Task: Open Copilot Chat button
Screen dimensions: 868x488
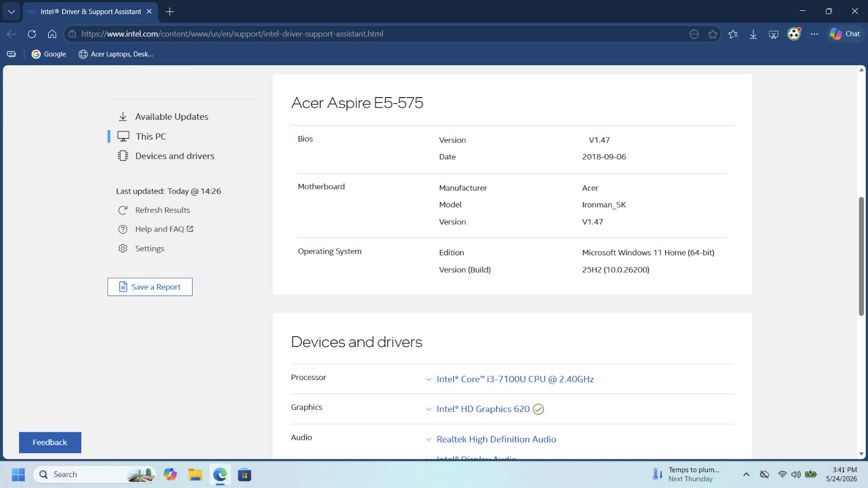Action: pyautogui.click(x=845, y=34)
